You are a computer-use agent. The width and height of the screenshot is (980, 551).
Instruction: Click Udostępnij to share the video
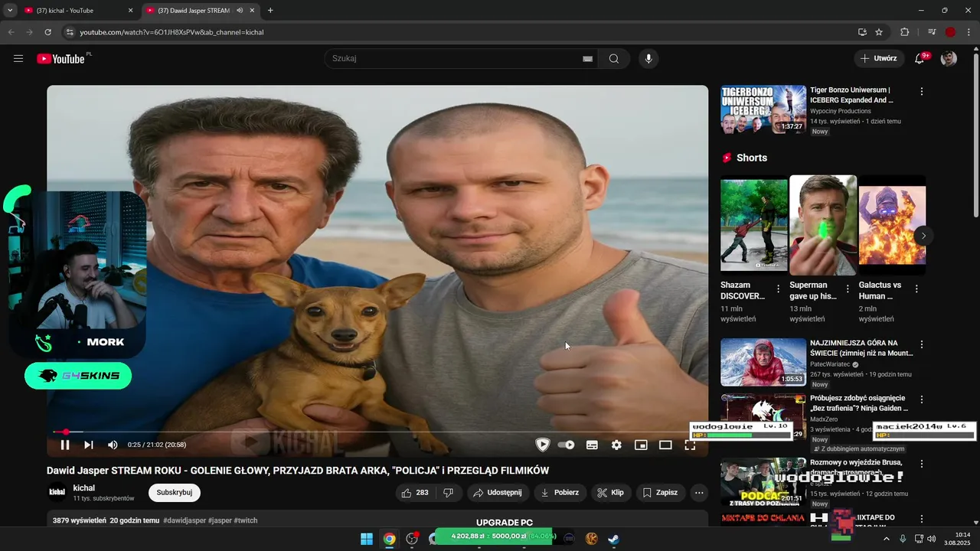click(497, 493)
